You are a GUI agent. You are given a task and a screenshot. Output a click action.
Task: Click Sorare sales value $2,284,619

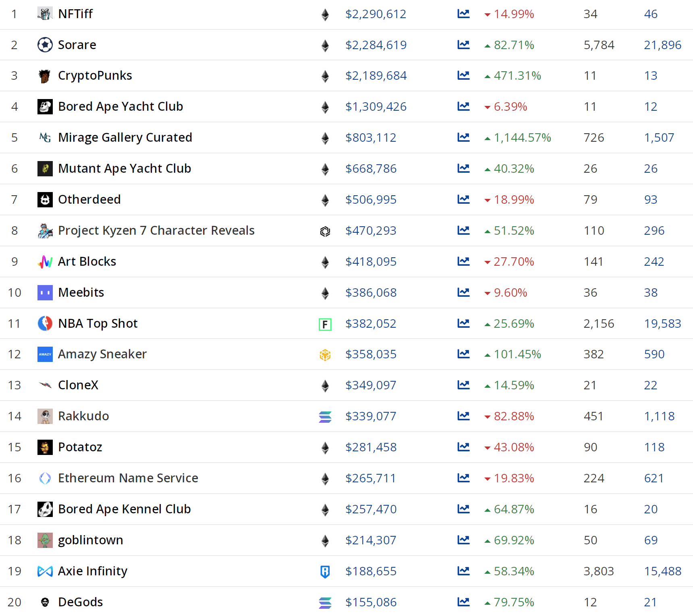[376, 45]
